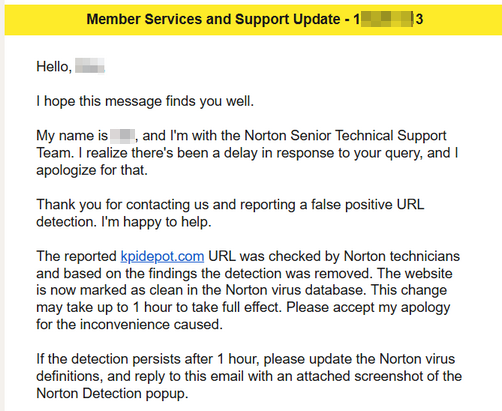
Task: Open the kpidepot.com hyperlink
Action: coord(162,256)
